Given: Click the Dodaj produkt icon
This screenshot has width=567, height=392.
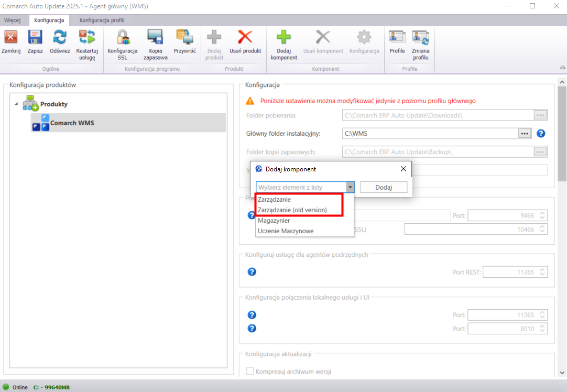Looking at the screenshot, I should 214,37.
